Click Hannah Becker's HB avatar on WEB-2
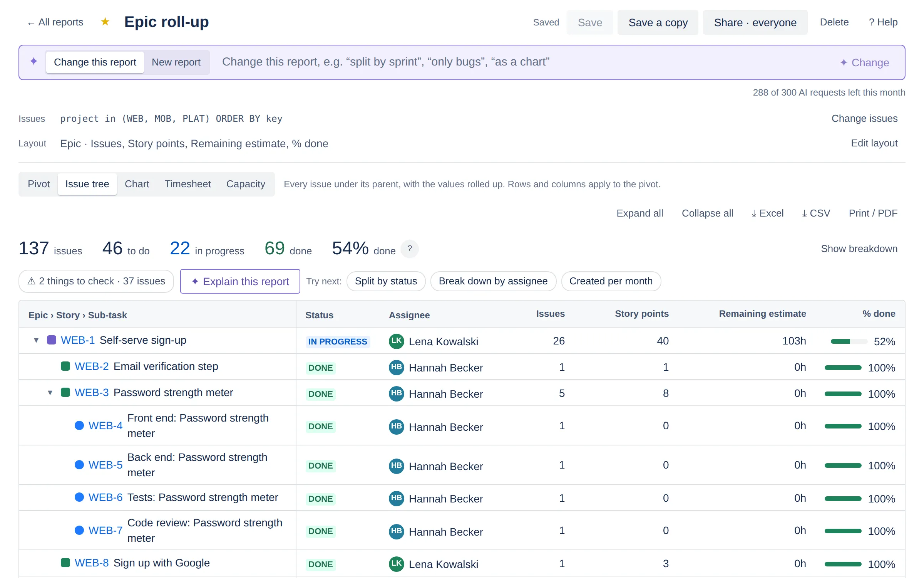Viewport: 924px width, 578px height. pos(396,367)
